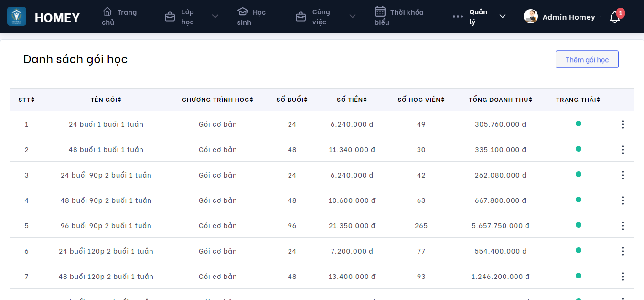Viewport: 644px width, 300px height.
Task: Go to the Học sinh menu
Action: [251, 17]
